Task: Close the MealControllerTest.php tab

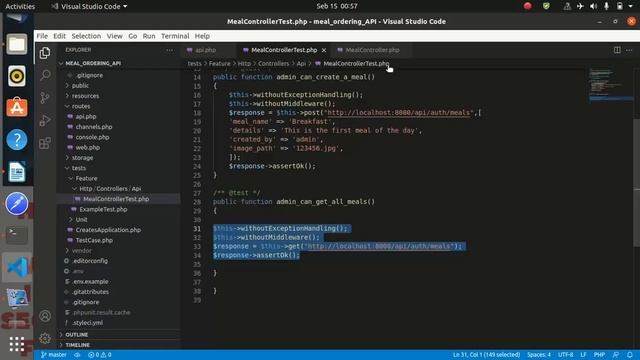Action: coord(324,50)
